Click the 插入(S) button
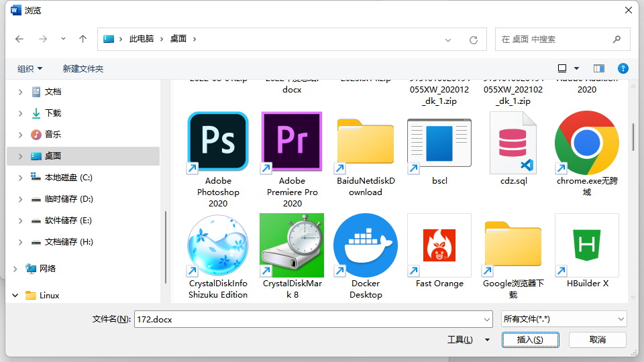The image size is (644, 362). click(530, 340)
